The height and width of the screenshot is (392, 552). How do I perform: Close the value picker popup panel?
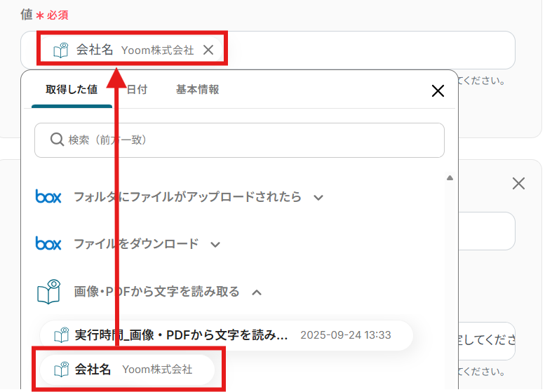click(438, 90)
